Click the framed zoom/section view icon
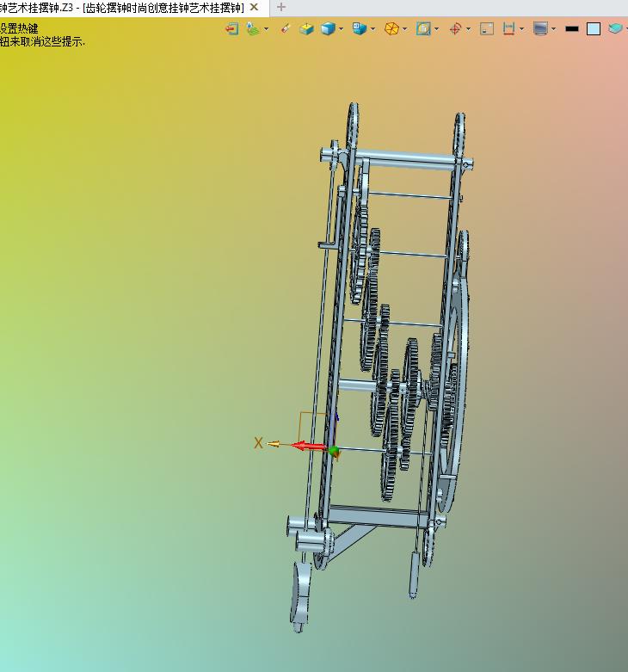This screenshot has height=672, width=628. click(423, 28)
